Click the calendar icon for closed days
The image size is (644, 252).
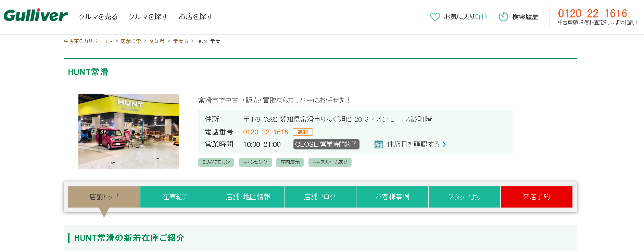pos(378,144)
